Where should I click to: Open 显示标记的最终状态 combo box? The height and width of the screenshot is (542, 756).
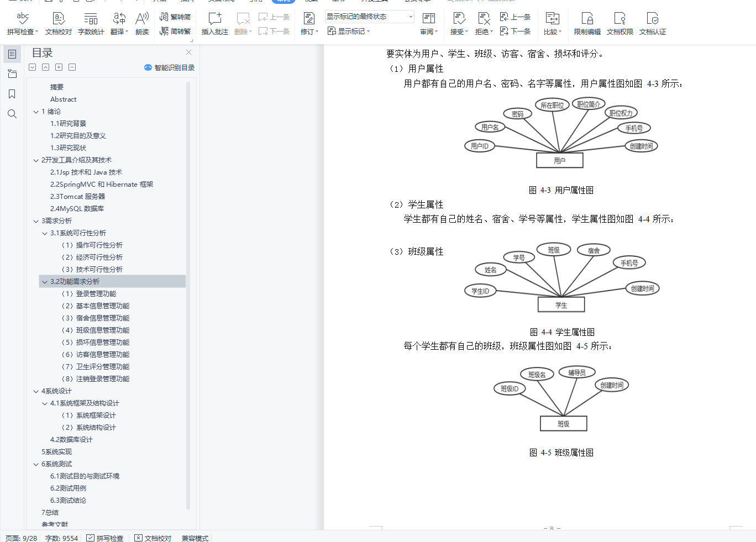tap(369, 17)
